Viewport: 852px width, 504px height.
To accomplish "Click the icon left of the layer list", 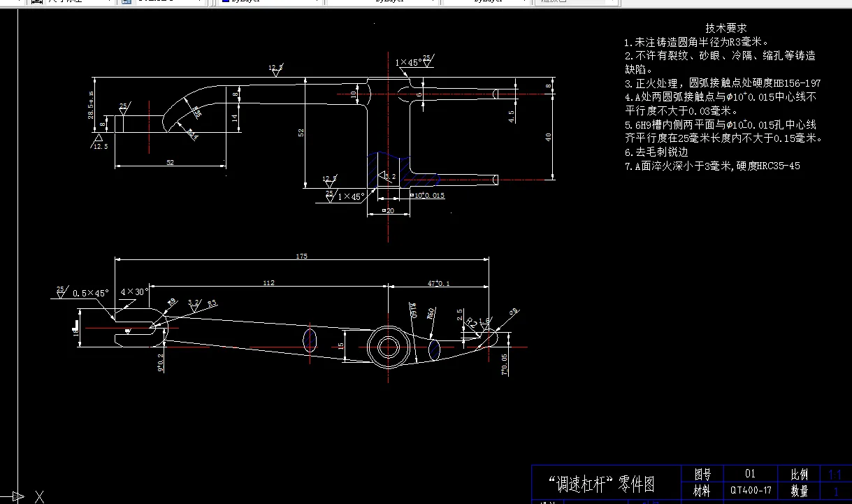I will pos(127,3).
